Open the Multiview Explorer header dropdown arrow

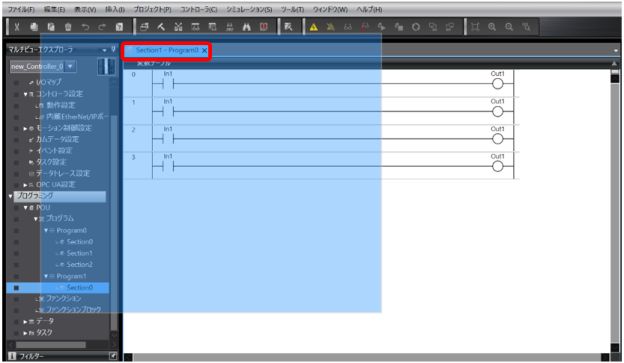click(104, 50)
